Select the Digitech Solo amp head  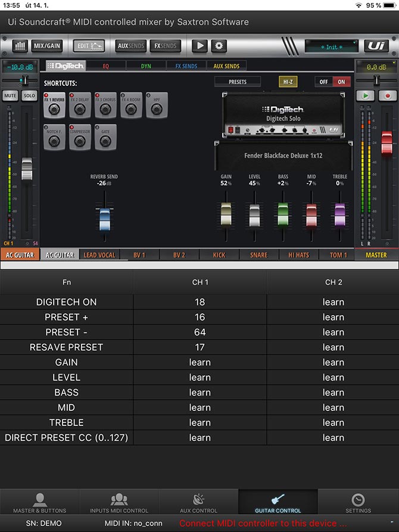click(283, 114)
